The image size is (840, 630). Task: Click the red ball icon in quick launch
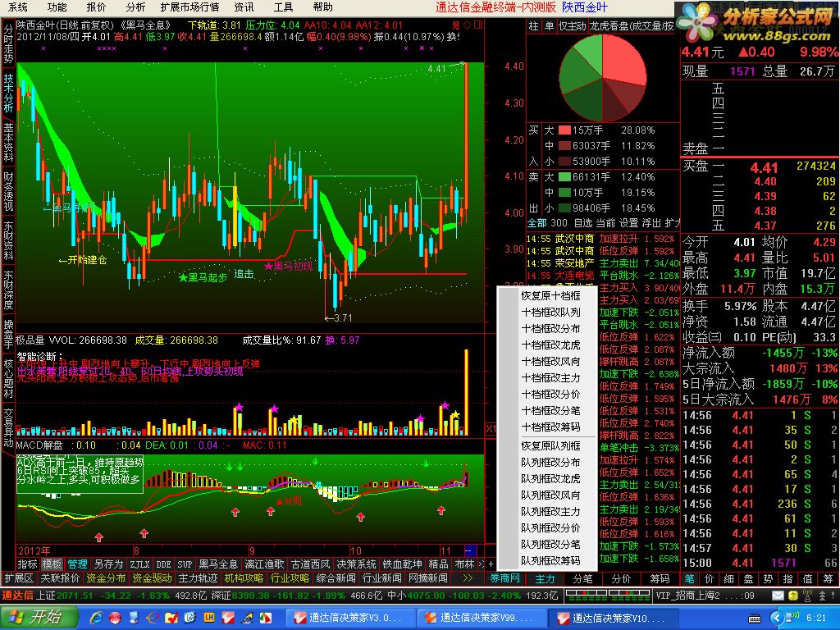pos(115,617)
